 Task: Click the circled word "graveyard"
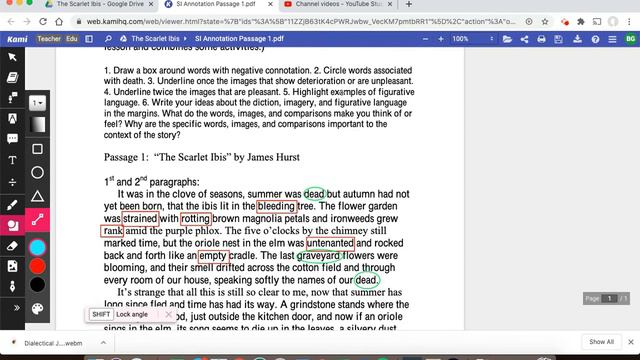click(319, 256)
